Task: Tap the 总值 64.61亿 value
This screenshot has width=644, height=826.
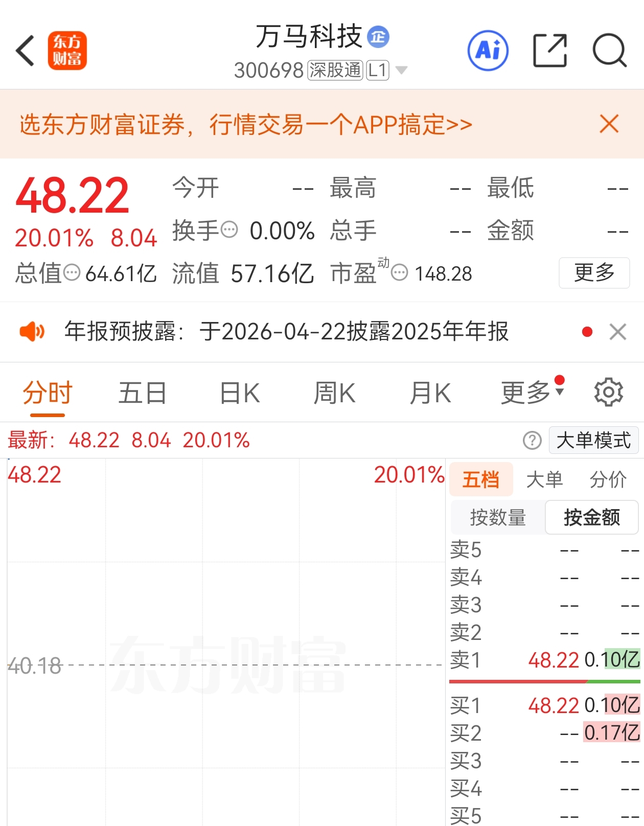Action: (x=121, y=273)
